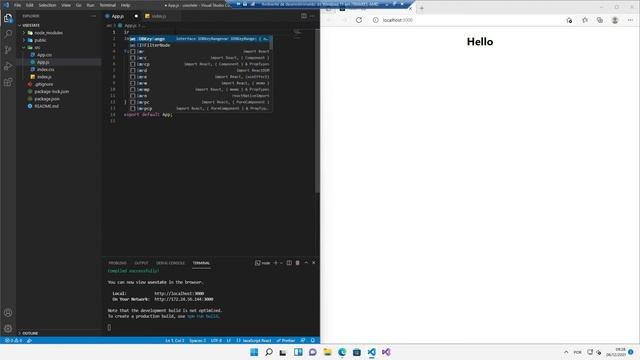This screenshot has height=360, width=640.
Task: Click the feedback icon in status bar
Action: coord(303,340)
